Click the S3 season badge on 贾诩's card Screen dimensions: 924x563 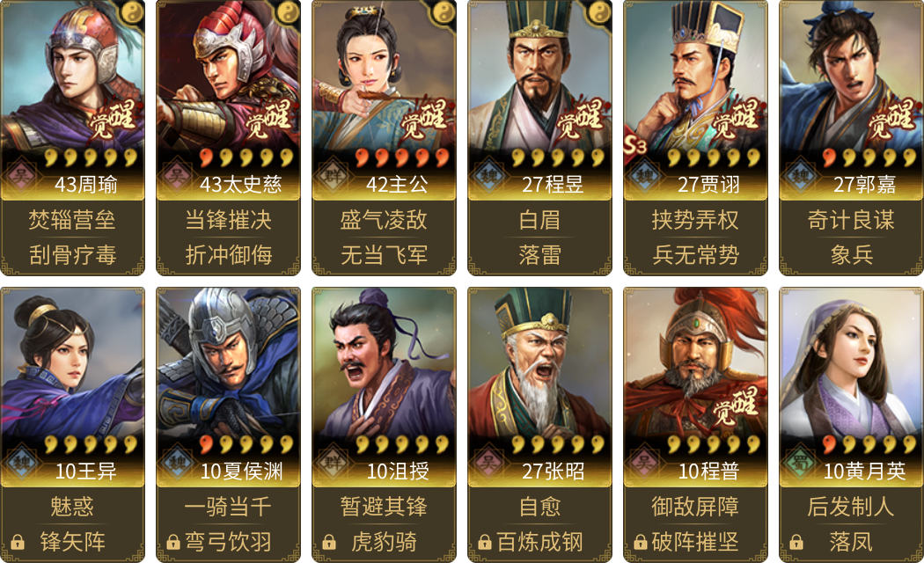[634, 145]
